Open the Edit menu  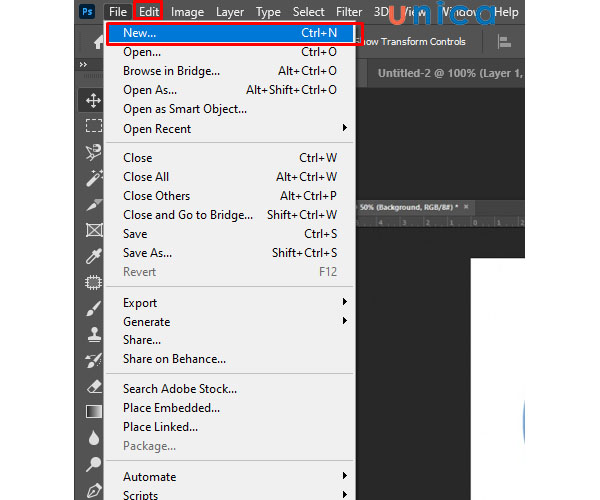coord(149,12)
